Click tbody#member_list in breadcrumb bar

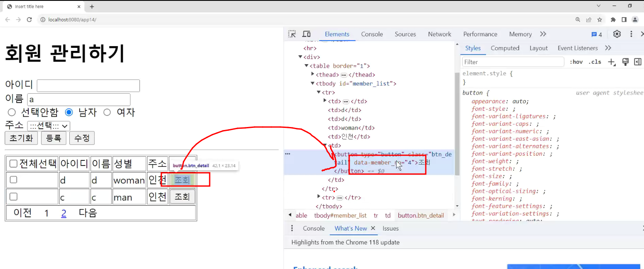coord(340,216)
